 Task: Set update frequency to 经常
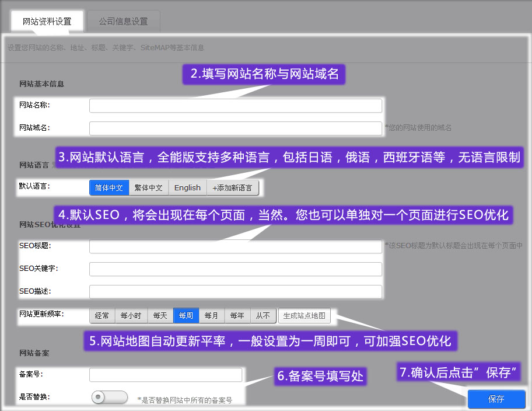(x=101, y=316)
